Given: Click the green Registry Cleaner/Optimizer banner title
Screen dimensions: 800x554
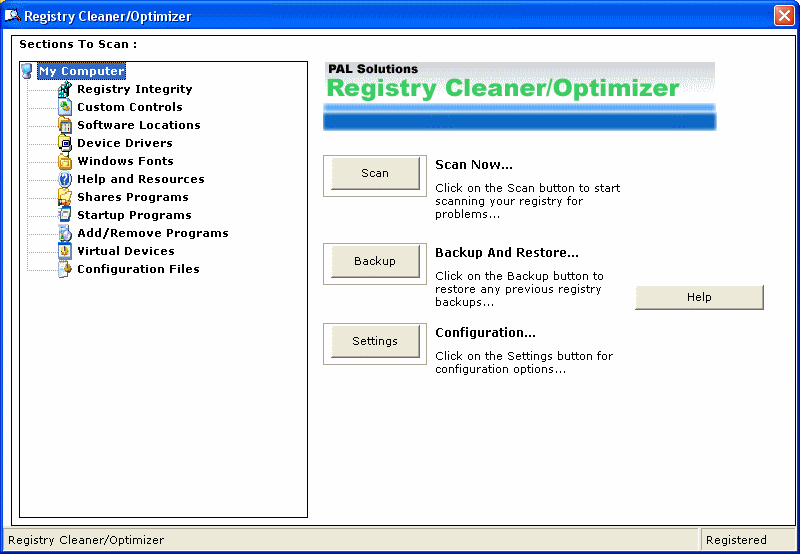Looking at the screenshot, I should pos(503,88).
